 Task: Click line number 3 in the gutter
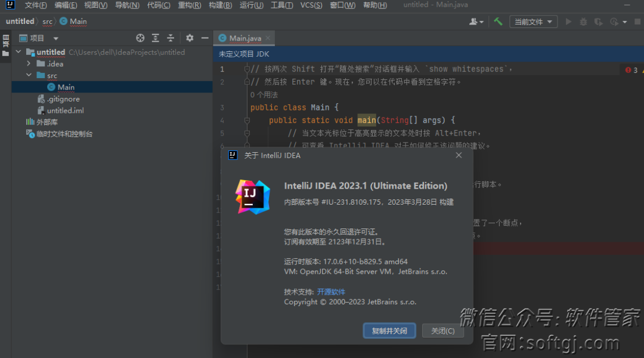222,107
